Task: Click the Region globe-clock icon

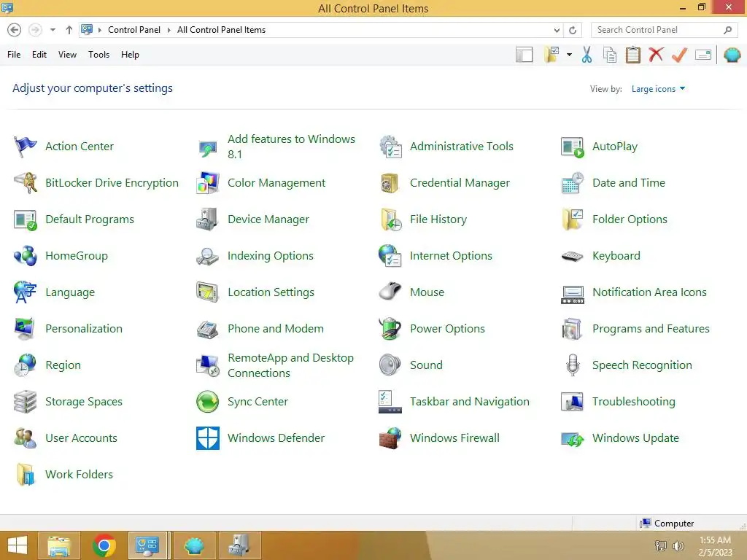Action: pyautogui.click(x=26, y=365)
